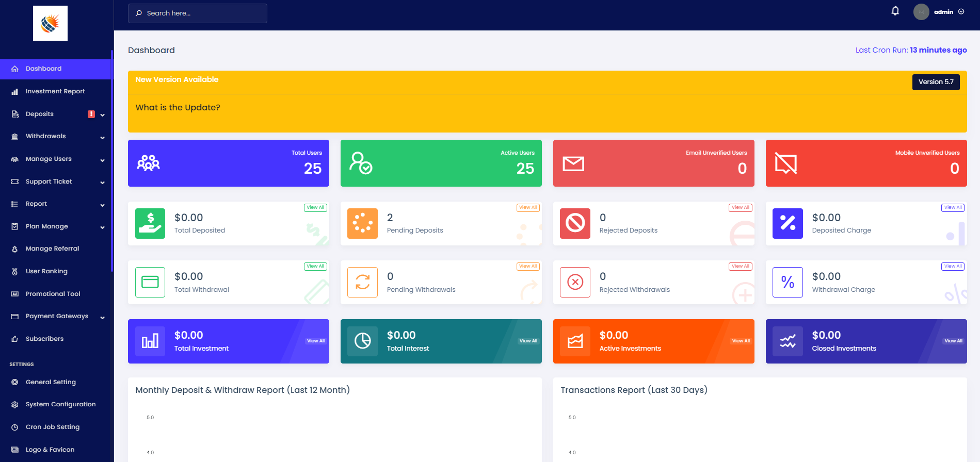Screen dimensions: 980x462
Task: Click the site logo in sidebar
Action: click(50, 23)
